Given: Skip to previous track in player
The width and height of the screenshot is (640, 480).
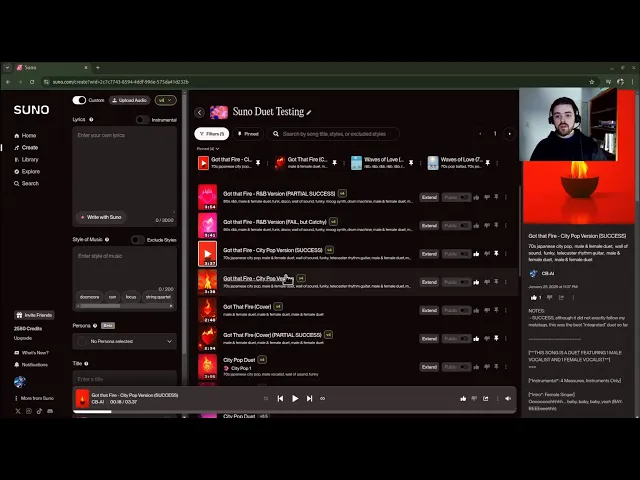Looking at the screenshot, I should (280, 398).
